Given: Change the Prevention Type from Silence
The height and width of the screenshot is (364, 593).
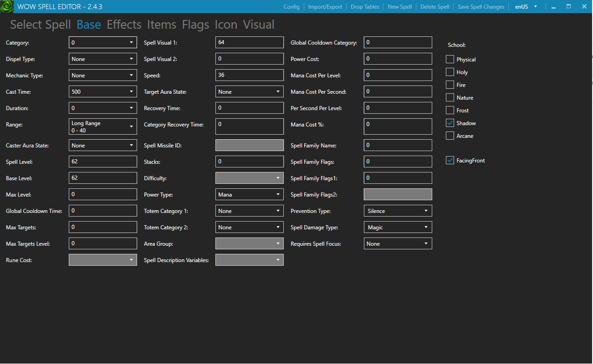Looking at the screenshot, I should pos(397,211).
